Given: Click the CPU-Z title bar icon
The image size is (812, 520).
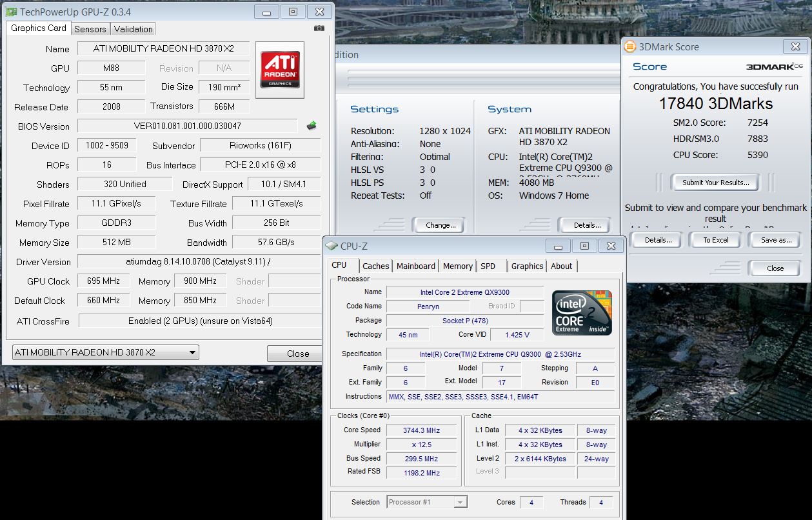Looking at the screenshot, I should coord(332,246).
